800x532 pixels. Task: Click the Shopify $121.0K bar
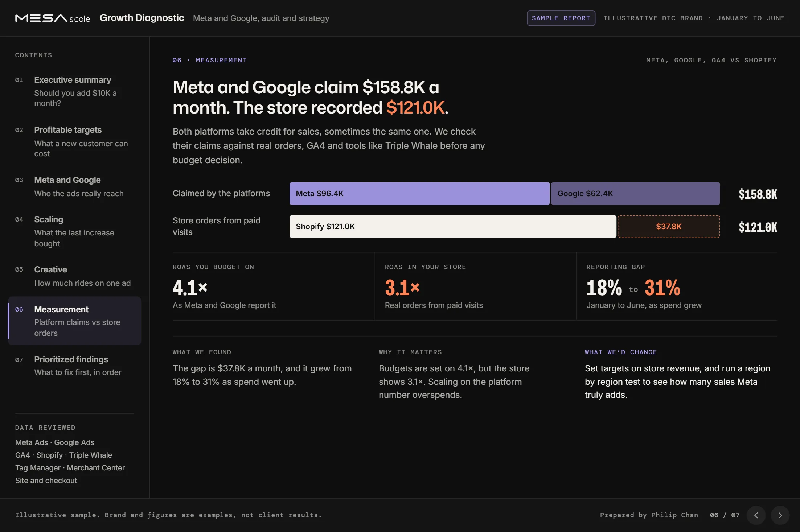point(453,227)
